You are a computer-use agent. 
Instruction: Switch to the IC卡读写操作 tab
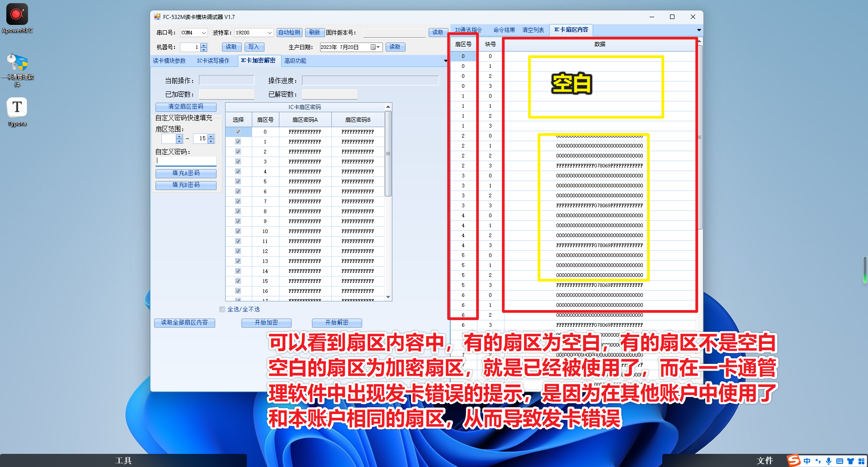coord(213,61)
